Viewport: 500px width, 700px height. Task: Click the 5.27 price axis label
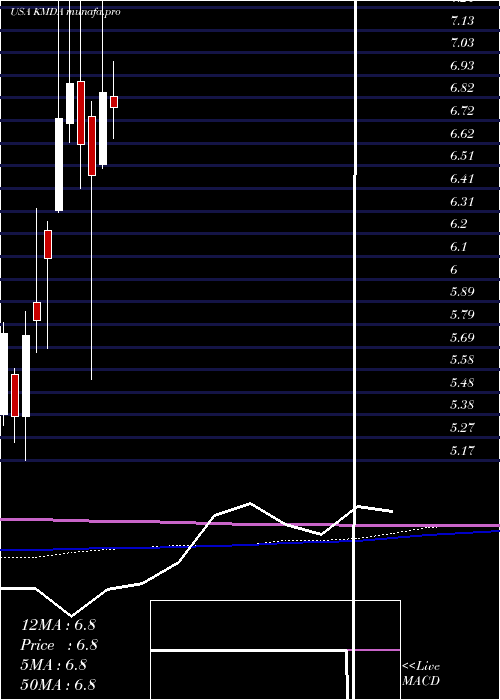coord(462,427)
